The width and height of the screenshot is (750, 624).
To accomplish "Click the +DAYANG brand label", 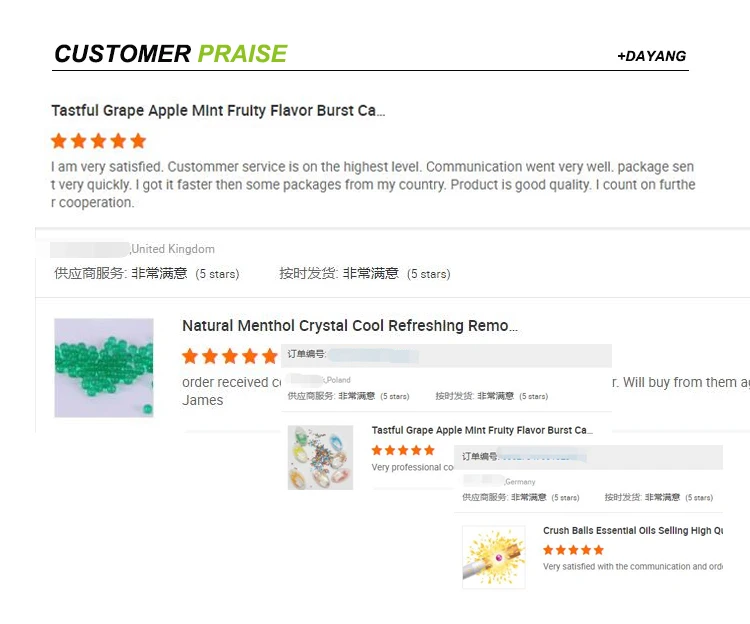I will (651, 56).
